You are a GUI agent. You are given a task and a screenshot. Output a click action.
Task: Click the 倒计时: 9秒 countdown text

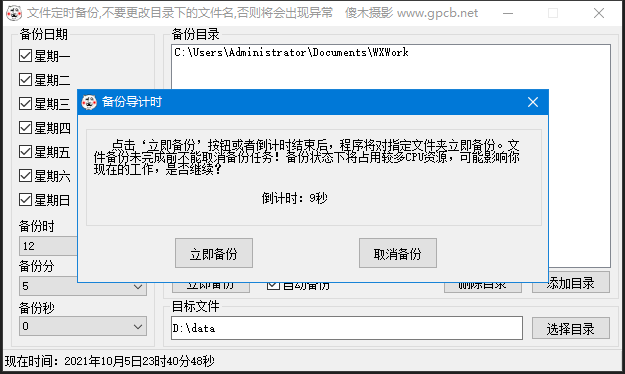(295, 198)
